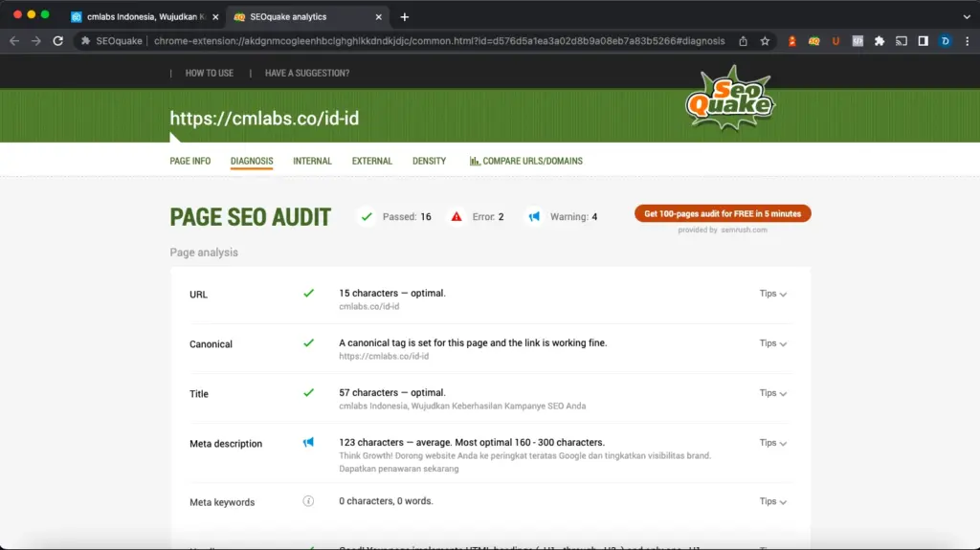Click the browser forward arrow
This screenshot has height=550, width=980.
[x=36, y=40]
